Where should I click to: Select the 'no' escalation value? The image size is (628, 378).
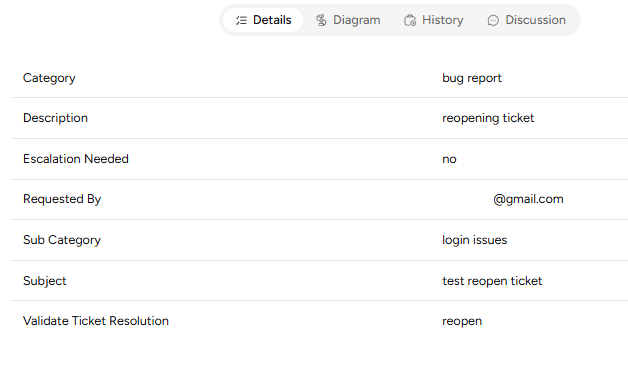pos(449,159)
